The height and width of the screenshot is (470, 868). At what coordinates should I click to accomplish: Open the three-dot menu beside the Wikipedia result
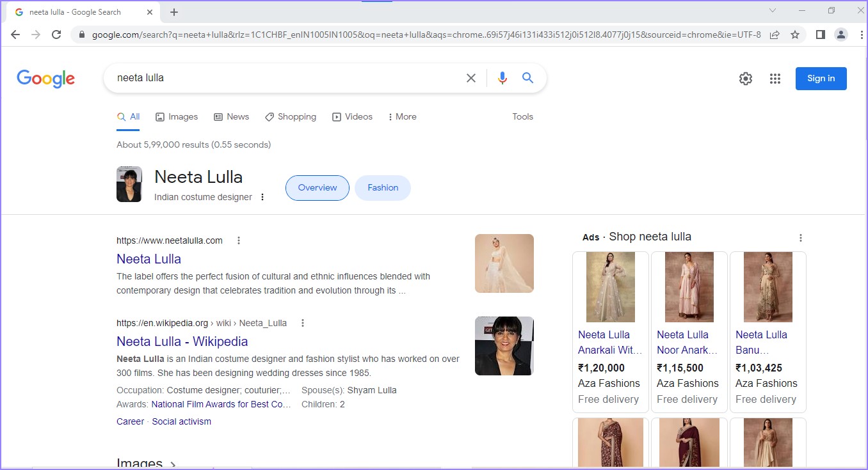tap(302, 323)
